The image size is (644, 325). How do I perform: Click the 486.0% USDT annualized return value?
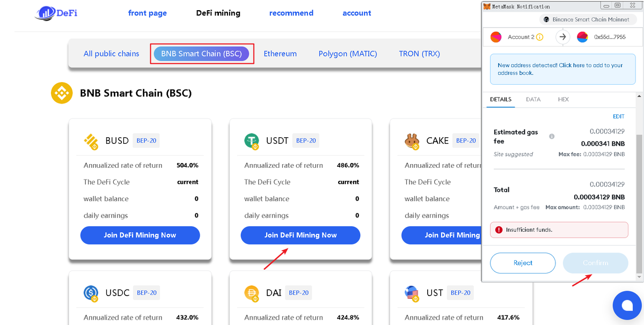pyautogui.click(x=348, y=165)
